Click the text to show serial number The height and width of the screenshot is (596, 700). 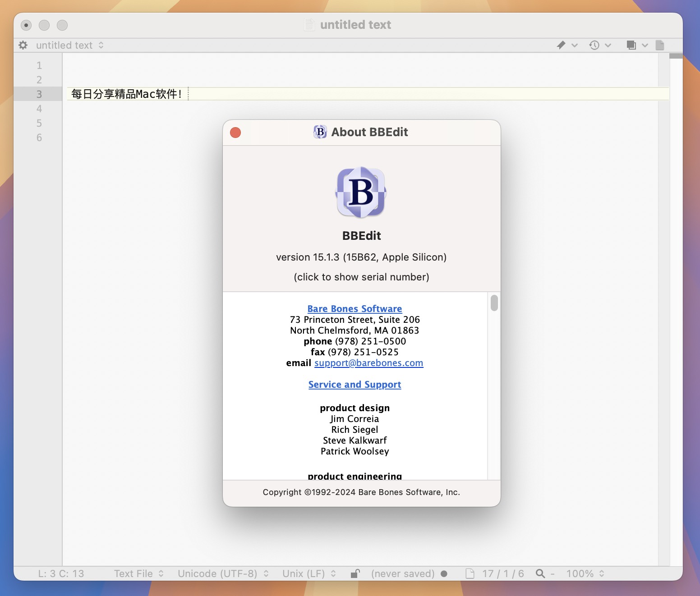coord(361,277)
